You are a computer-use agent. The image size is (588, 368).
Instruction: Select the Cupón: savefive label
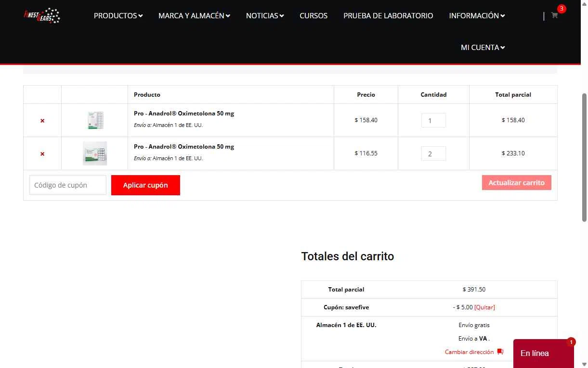[346, 307]
